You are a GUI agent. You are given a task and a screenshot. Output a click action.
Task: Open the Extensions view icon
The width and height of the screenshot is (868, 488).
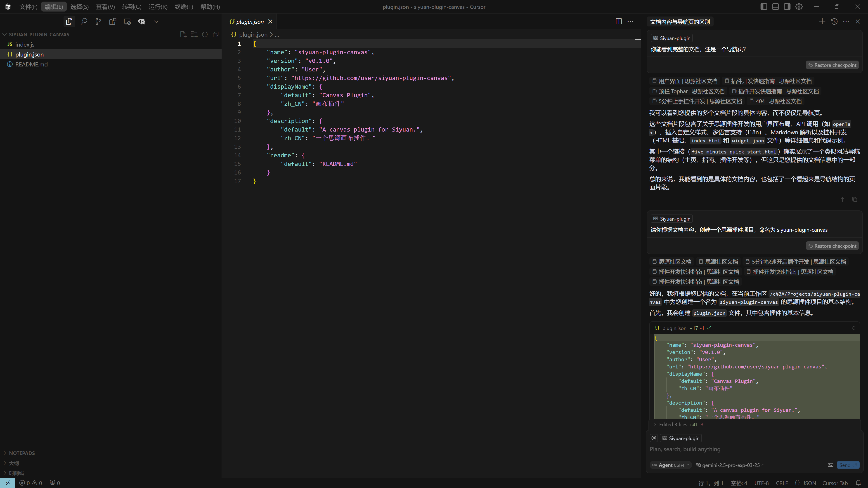[x=113, y=21]
